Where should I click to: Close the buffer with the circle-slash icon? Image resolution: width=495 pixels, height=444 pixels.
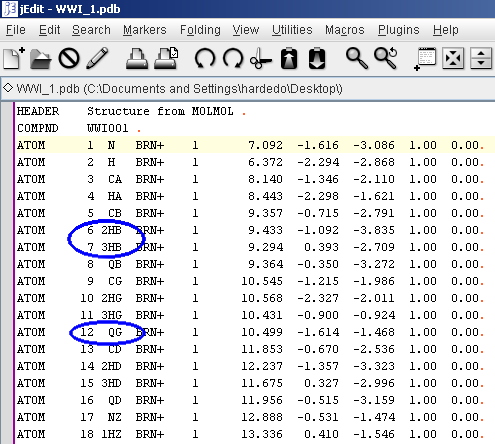point(69,59)
